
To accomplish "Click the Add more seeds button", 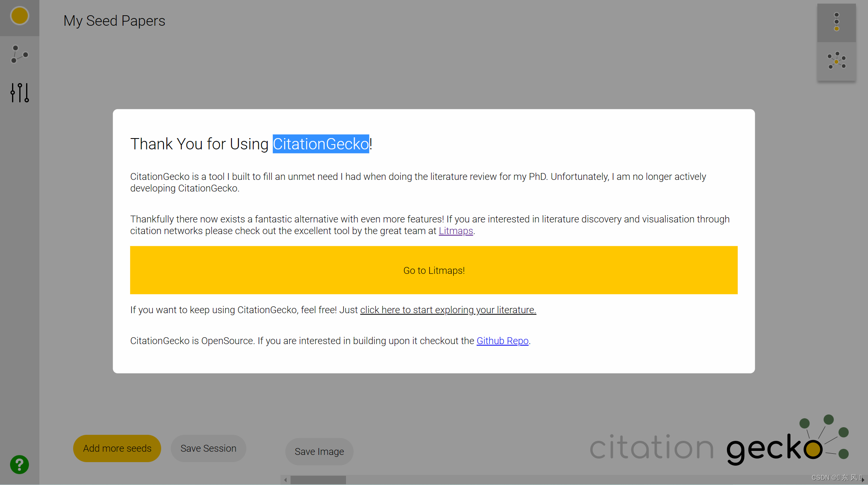I will pos(117,448).
